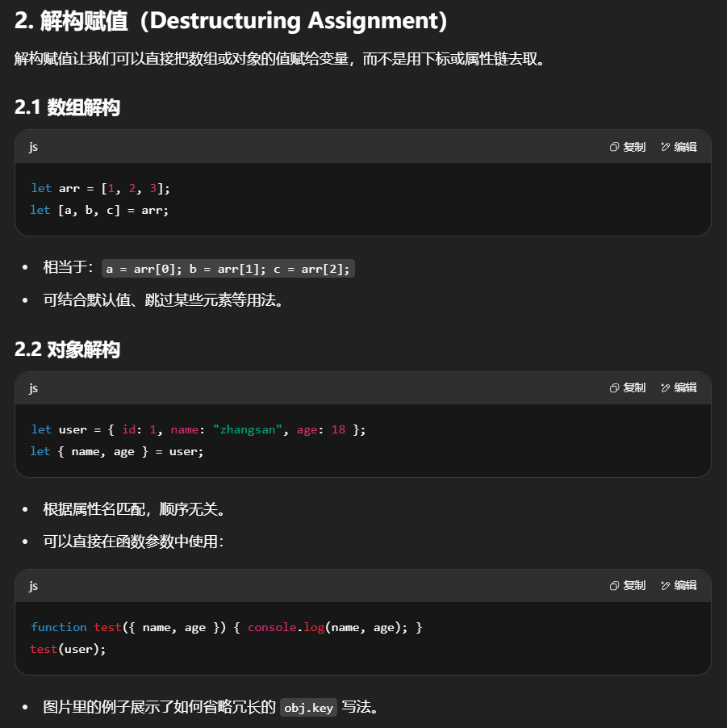This screenshot has width=727, height=728.
Task: Open the editor for the function test code block
Action: pyautogui.click(x=679, y=585)
